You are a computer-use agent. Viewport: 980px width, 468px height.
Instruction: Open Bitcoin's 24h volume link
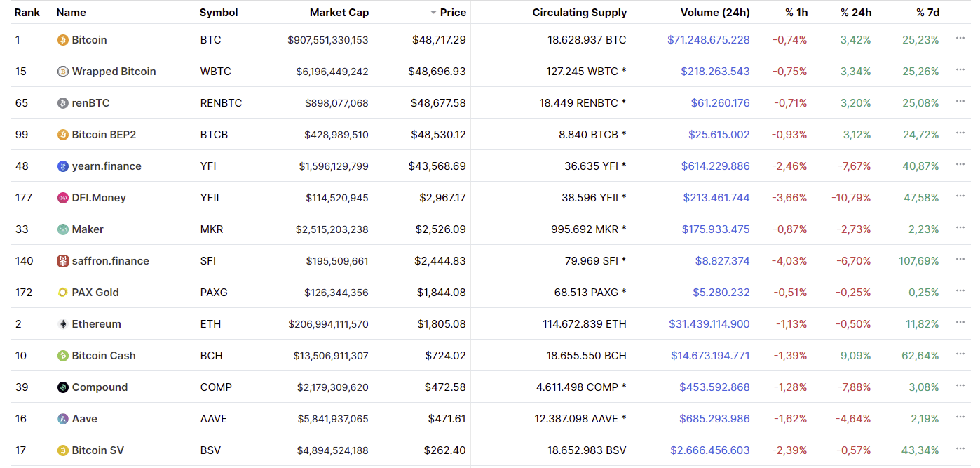(708, 40)
